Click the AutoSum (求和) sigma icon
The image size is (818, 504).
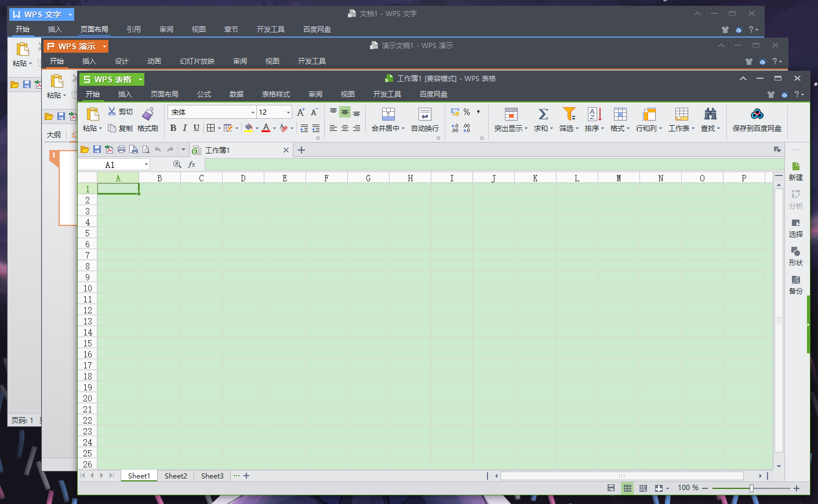(543, 114)
